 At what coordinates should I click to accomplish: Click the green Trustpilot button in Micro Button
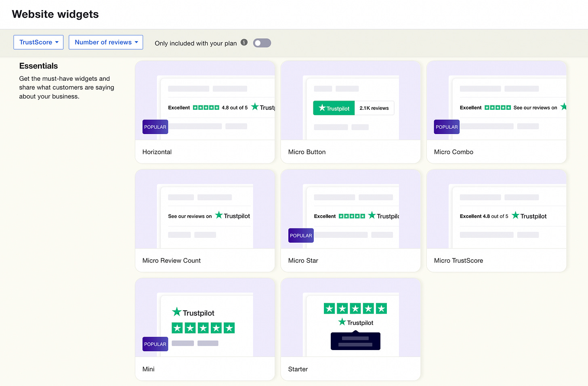click(x=334, y=108)
